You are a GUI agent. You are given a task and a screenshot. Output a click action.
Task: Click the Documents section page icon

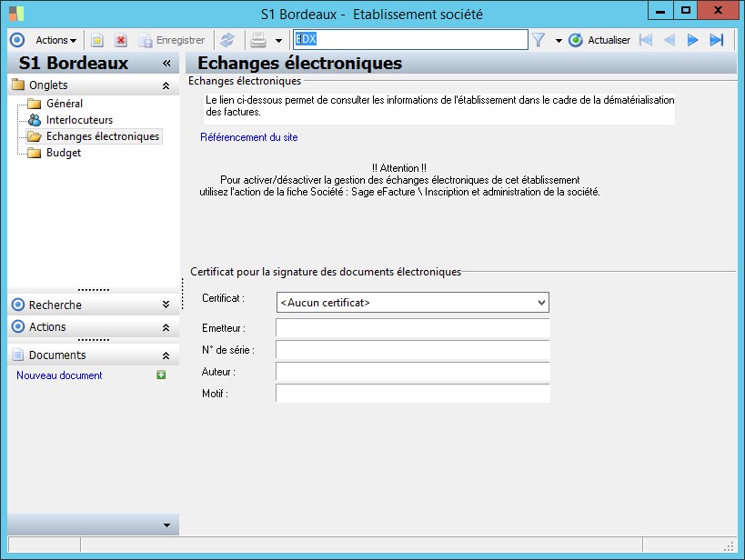(x=18, y=355)
